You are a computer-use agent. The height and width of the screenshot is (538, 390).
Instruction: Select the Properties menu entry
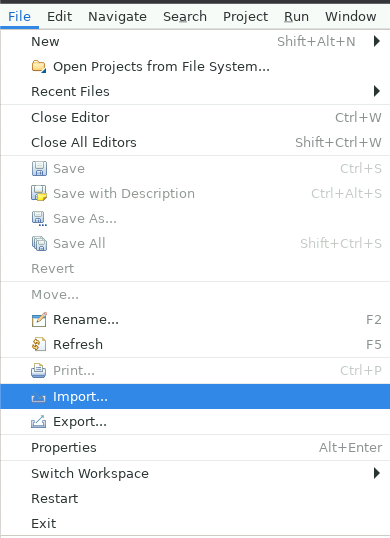195,447
